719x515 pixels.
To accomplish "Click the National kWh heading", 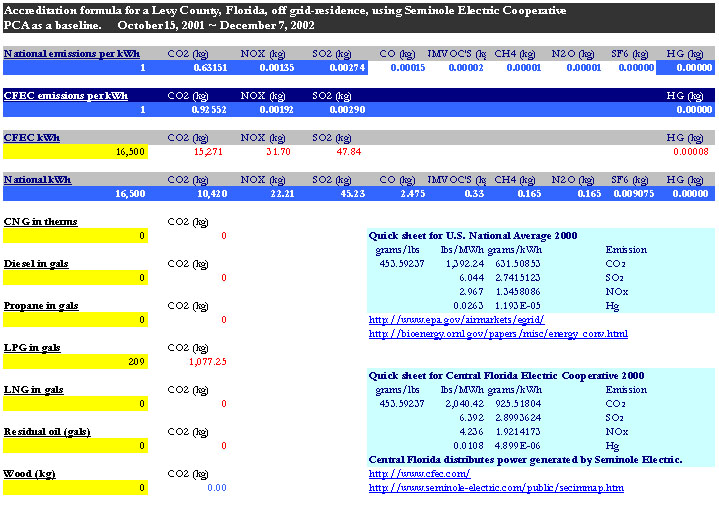I will click(x=37, y=180).
